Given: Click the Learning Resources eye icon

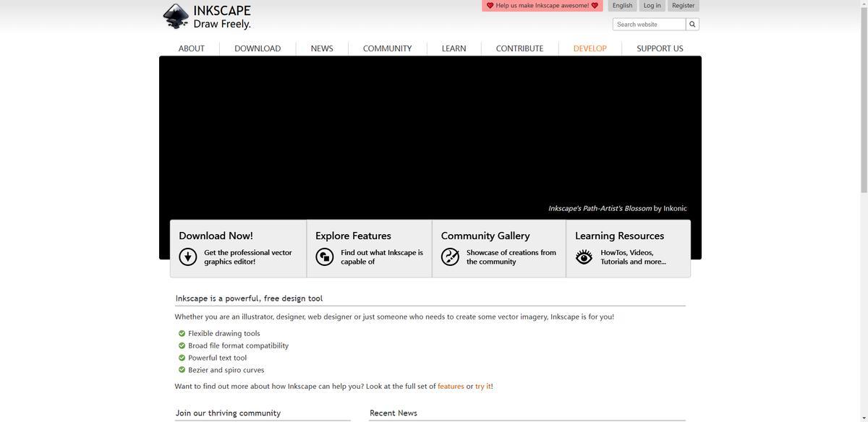Looking at the screenshot, I should pos(584,257).
